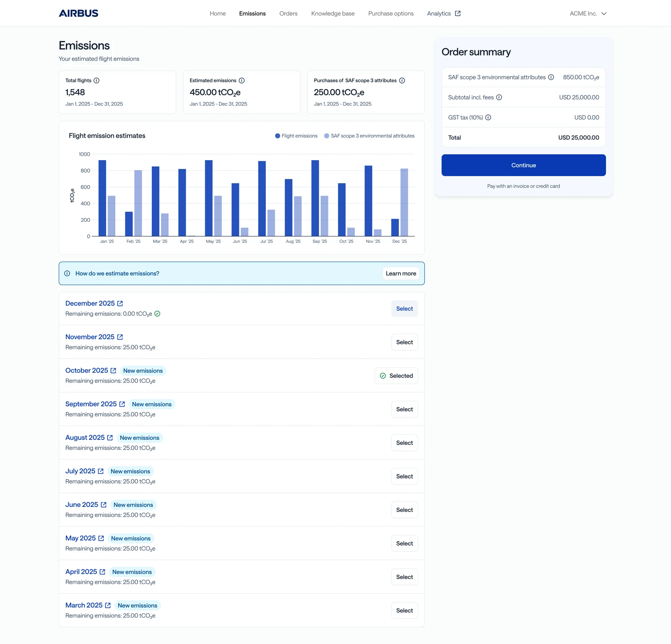Select March 2025 emissions

[405, 610]
